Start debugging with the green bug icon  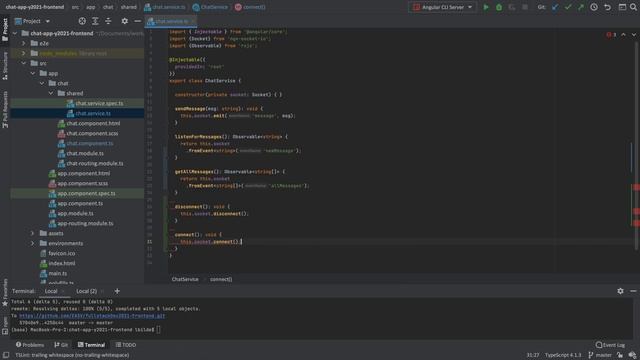pos(499,7)
